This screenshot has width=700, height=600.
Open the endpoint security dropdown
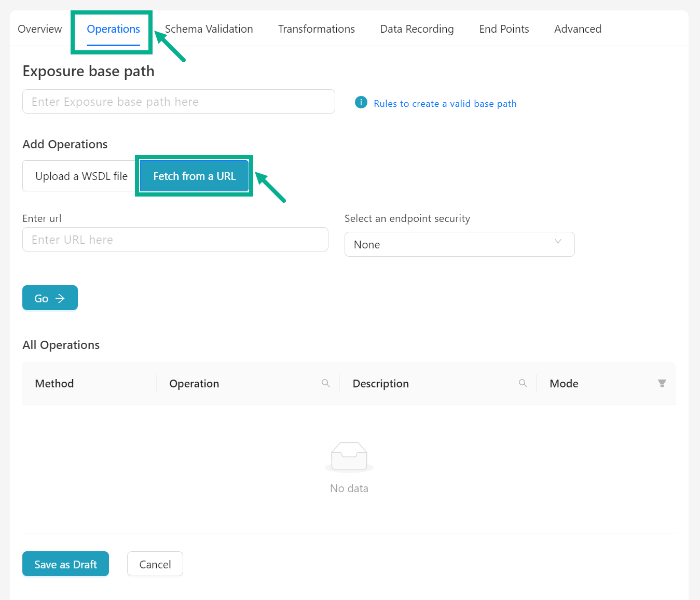pyautogui.click(x=459, y=244)
